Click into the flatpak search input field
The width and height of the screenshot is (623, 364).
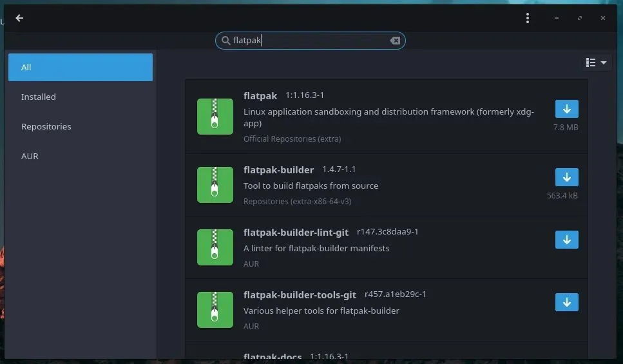(x=310, y=41)
